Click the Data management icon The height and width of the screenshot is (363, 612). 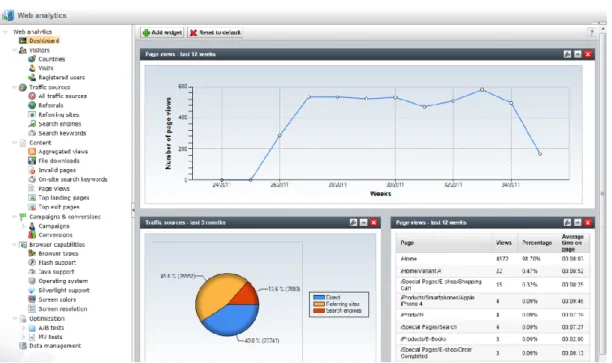pyautogui.click(x=23, y=346)
